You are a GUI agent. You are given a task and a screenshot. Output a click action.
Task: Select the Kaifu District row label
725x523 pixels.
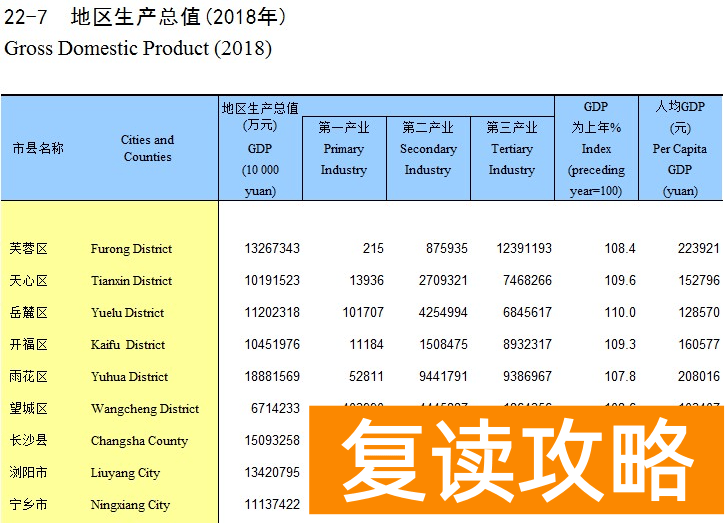coord(128,345)
